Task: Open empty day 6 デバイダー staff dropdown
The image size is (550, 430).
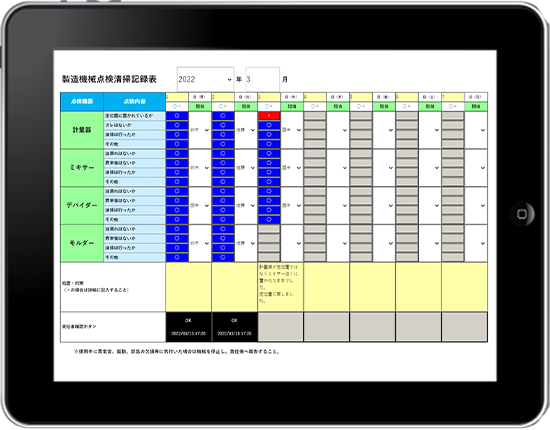Action: tap(430, 206)
